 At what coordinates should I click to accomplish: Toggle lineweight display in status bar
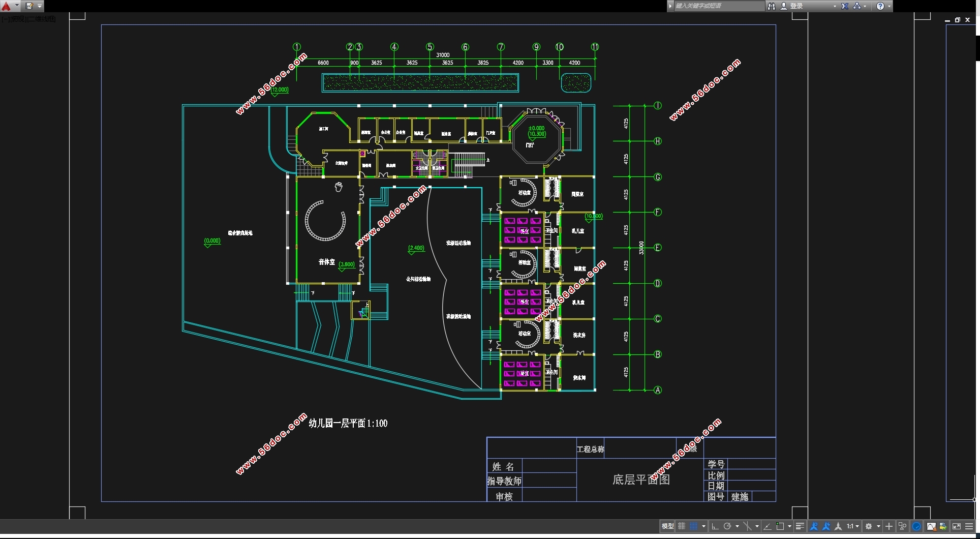(x=800, y=526)
